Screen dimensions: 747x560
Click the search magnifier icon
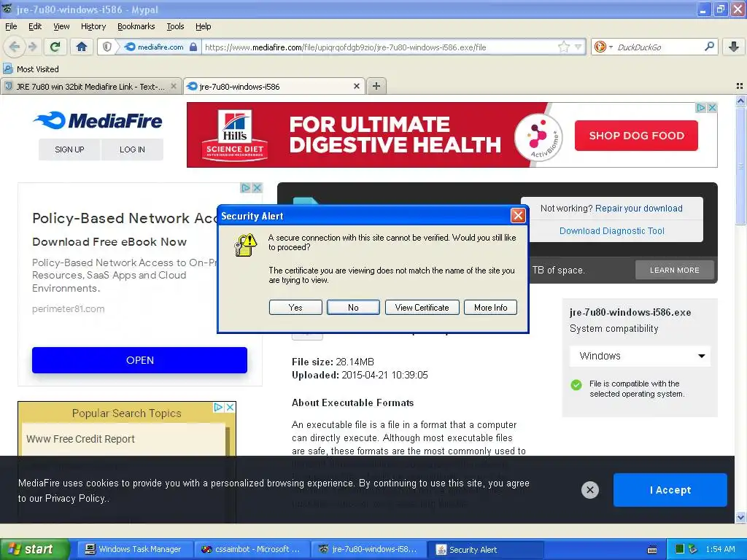[709, 47]
